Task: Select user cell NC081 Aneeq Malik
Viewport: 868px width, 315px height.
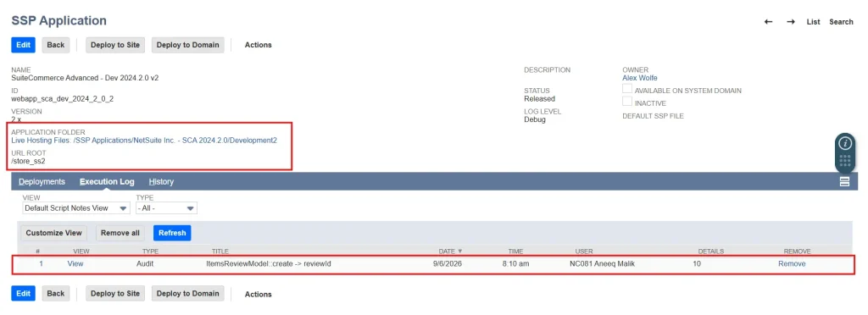Action: click(x=603, y=263)
